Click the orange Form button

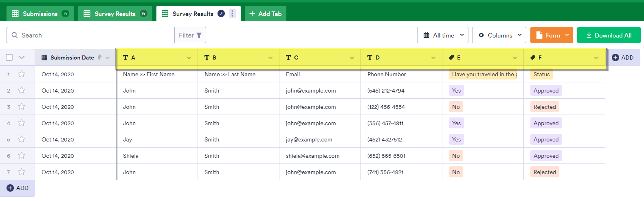(x=552, y=35)
